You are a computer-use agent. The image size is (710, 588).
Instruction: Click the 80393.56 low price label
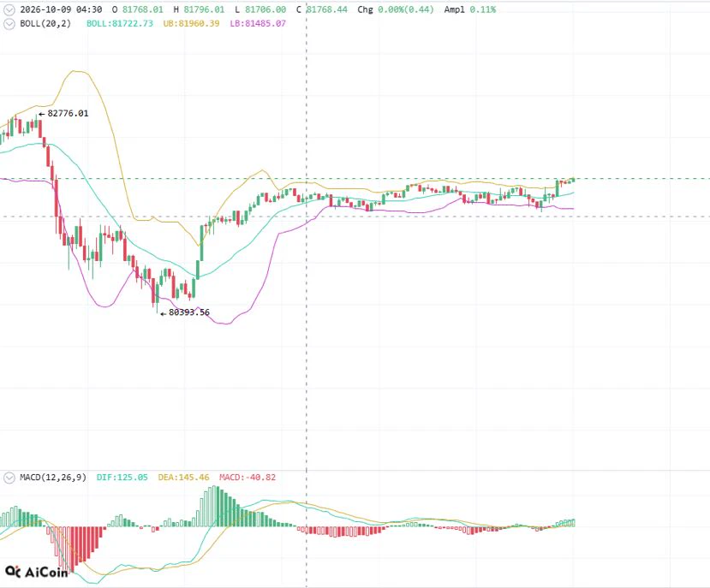pyautogui.click(x=189, y=312)
